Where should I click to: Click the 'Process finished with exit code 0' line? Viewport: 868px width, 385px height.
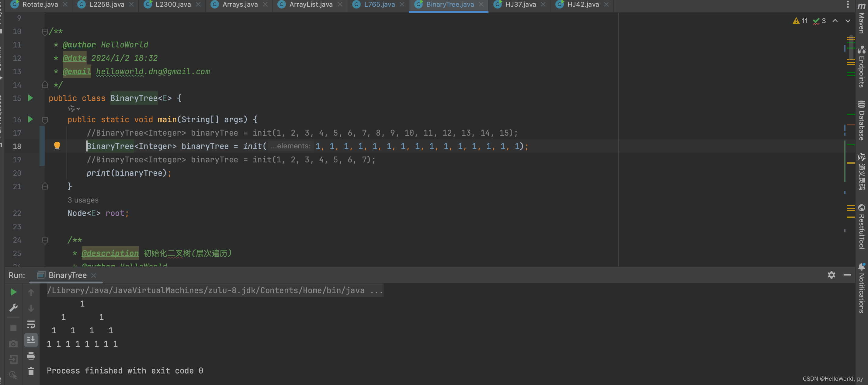tap(125, 371)
